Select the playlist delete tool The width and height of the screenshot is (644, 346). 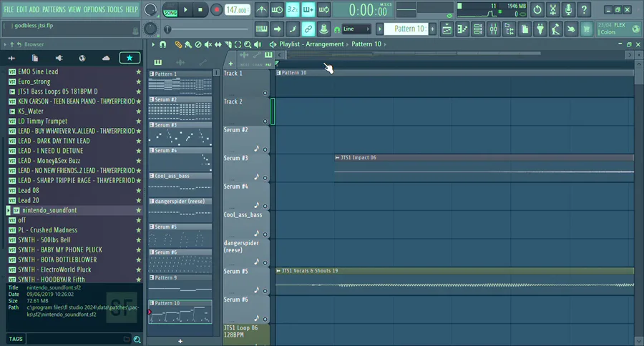pos(198,44)
